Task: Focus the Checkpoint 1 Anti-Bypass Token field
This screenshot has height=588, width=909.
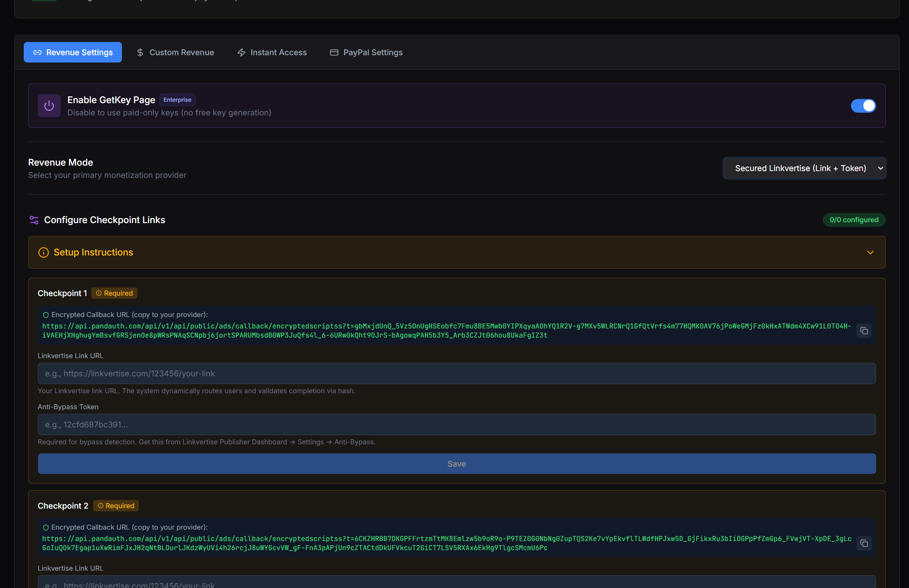Action: (457, 425)
